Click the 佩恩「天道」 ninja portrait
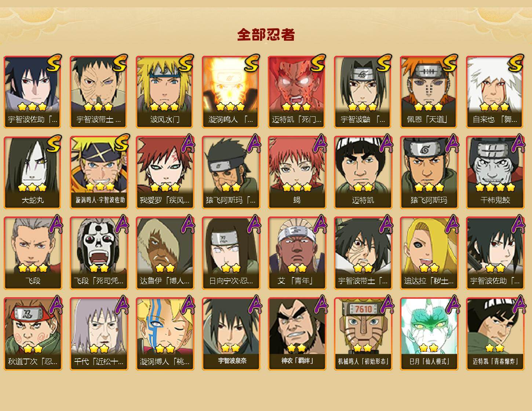The width and height of the screenshot is (532, 411). click(x=429, y=92)
